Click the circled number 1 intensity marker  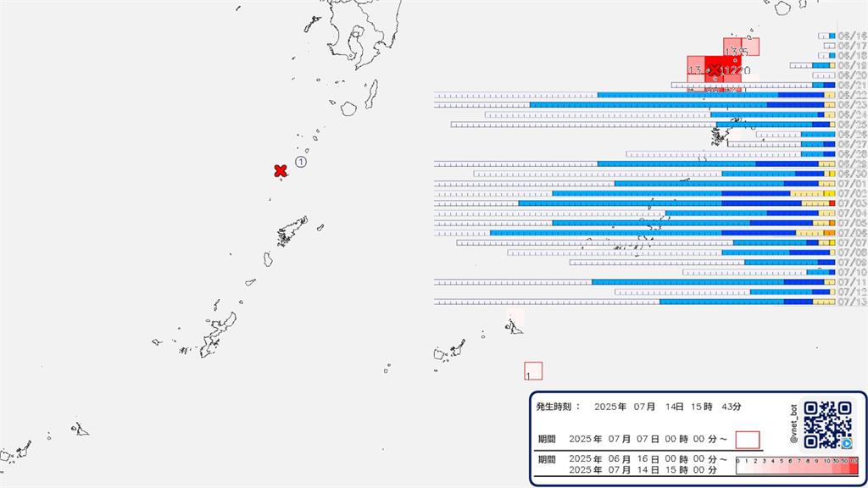click(301, 162)
